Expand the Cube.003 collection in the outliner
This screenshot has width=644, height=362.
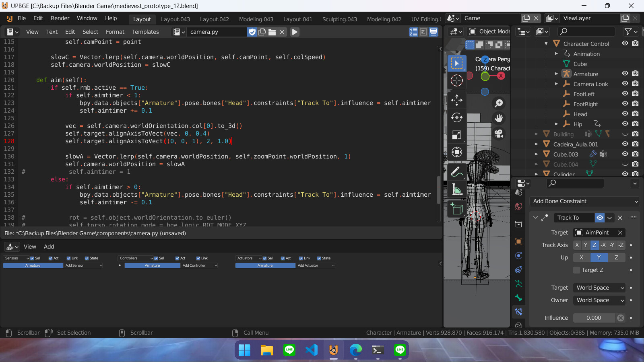click(536, 154)
